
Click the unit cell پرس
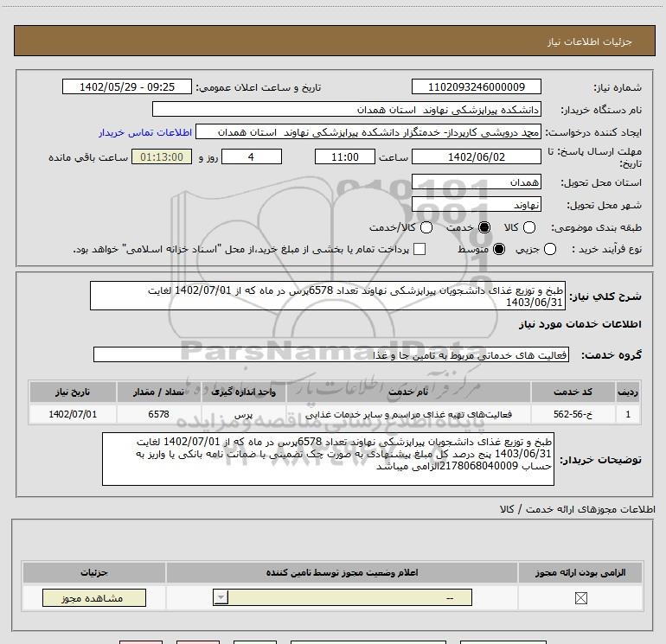pyautogui.click(x=244, y=414)
